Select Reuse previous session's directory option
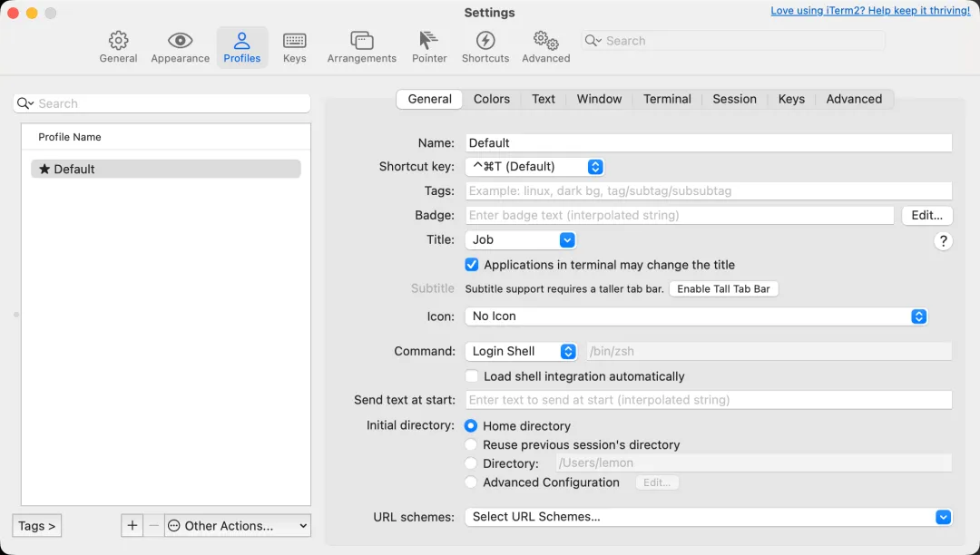Viewport: 980px width, 555px height. click(471, 444)
